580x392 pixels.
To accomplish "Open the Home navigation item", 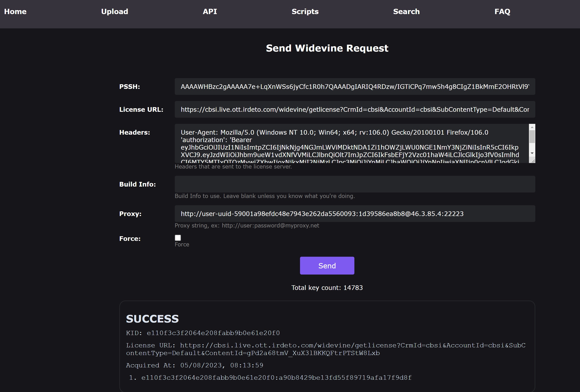I will point(15,11).
